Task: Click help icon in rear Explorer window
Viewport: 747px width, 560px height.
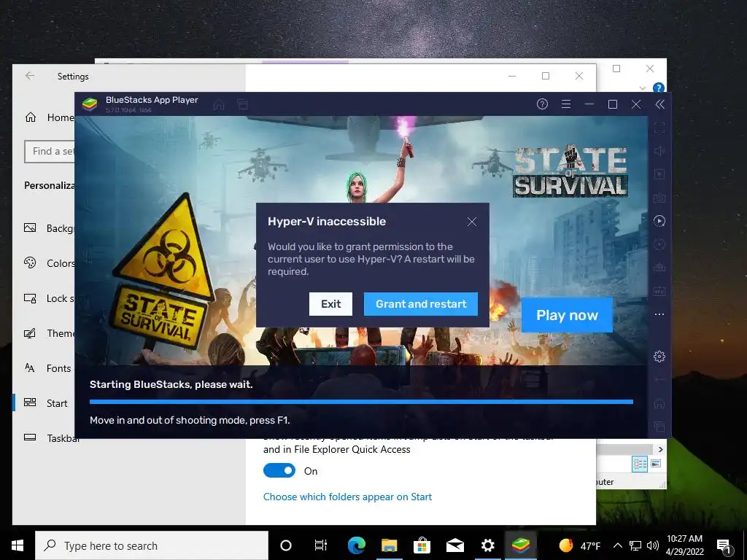Action: pyautogui.click(x=659, y=87)
